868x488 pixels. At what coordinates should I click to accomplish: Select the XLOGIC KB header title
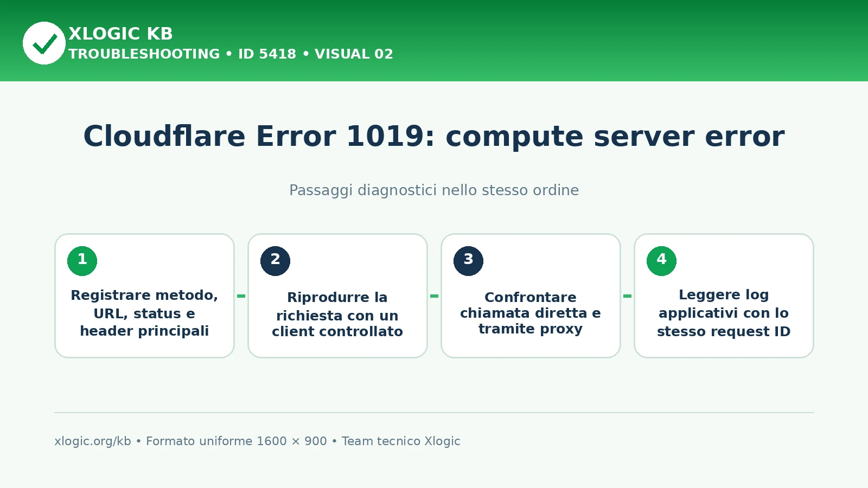(120, 34)
